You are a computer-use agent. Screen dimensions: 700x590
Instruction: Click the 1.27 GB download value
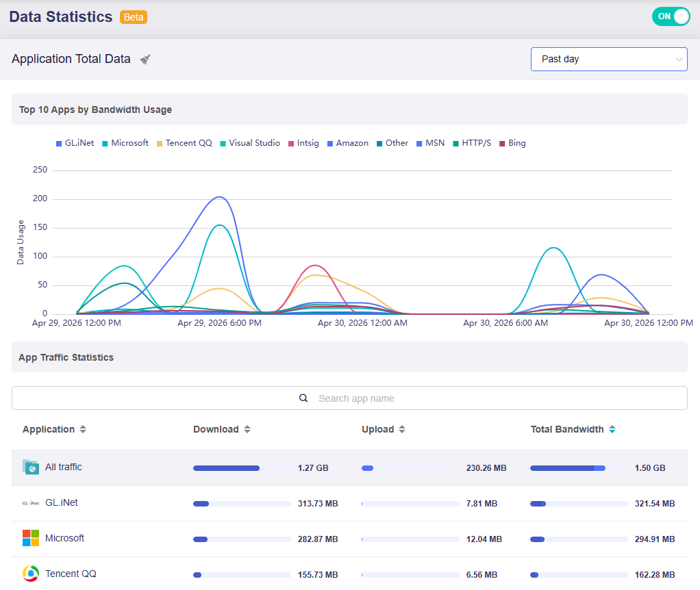314,468
